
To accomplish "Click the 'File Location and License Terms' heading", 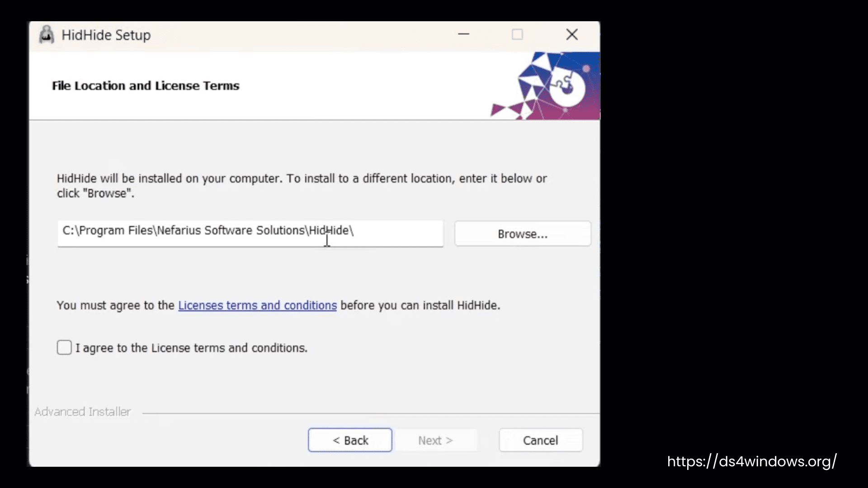I will click(x=146, y=86).
